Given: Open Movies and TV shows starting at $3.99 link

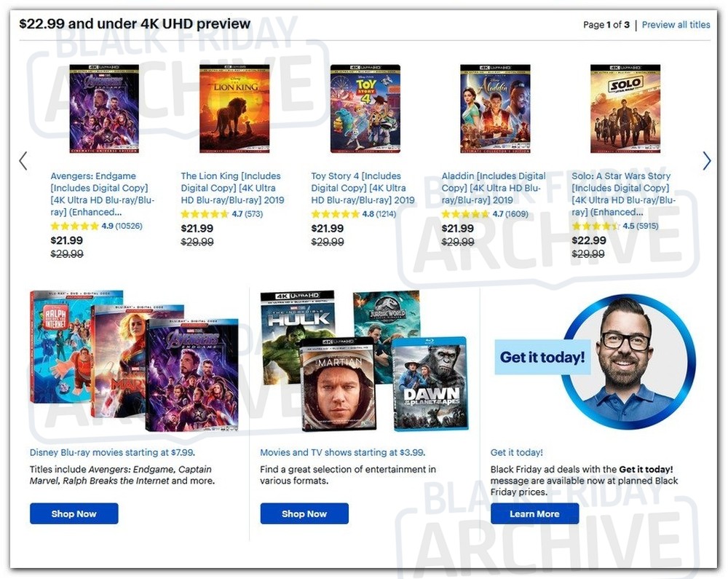Looking at the screenshot, I should (x=343, y=452).
